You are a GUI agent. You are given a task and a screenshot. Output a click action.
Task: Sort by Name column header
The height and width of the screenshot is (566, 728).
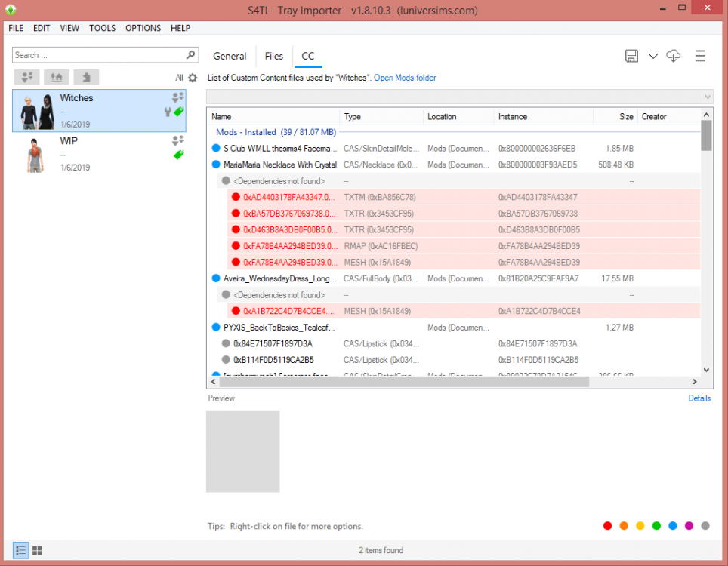click(273, 116)
